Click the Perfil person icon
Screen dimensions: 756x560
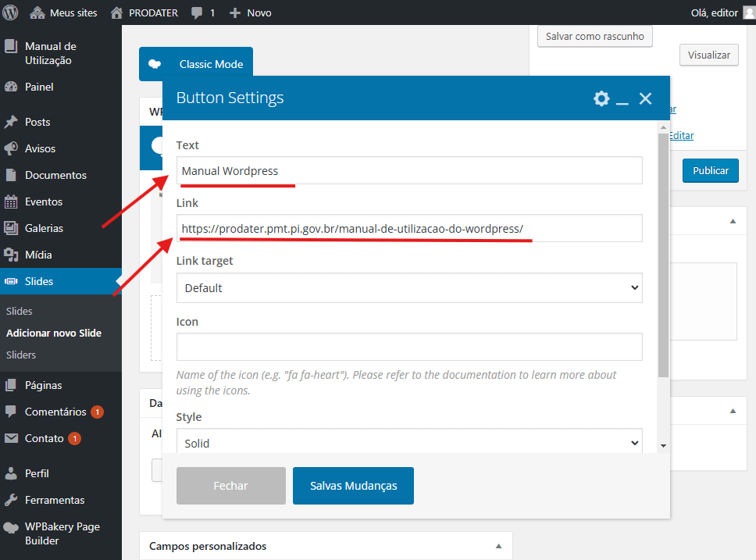[x=11, y=473]
